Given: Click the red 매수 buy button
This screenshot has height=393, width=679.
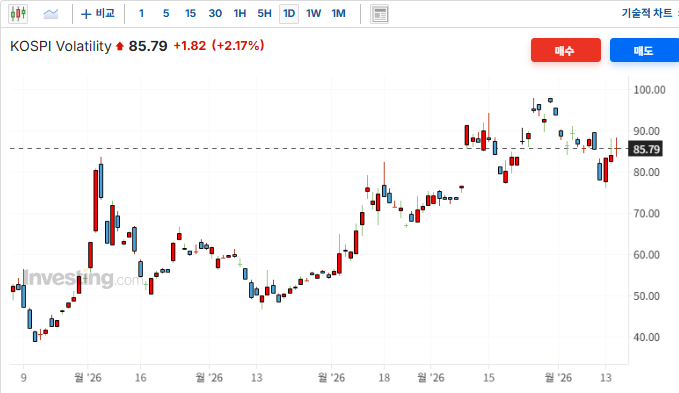Looking at the screenshot, I should click(x=566, y=50).
